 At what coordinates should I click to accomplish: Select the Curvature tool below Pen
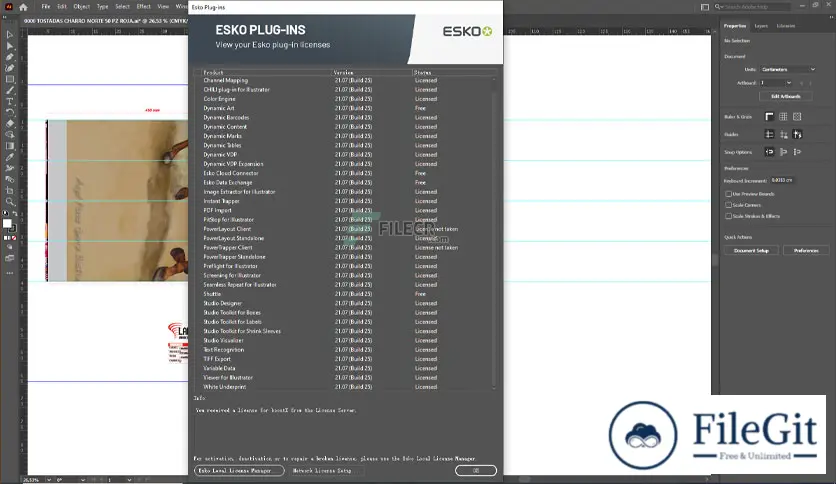tap(10, 68)
